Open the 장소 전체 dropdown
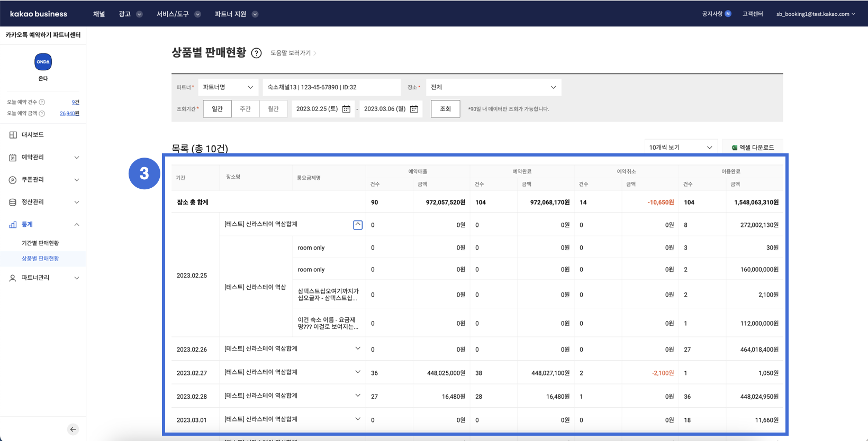Image resolution: width=868 pixels, height=441 pixels. click(x=493, y=87)
